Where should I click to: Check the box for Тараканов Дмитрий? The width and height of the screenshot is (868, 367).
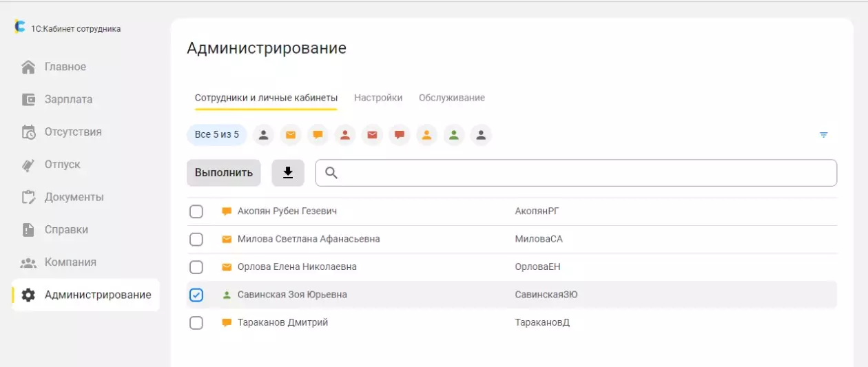(x=196, y=322)
